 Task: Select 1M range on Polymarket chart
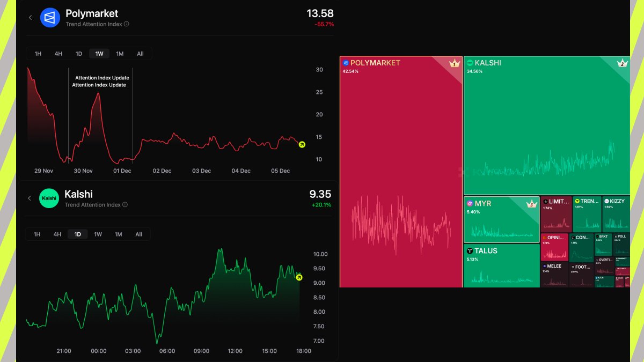point(120,54)
